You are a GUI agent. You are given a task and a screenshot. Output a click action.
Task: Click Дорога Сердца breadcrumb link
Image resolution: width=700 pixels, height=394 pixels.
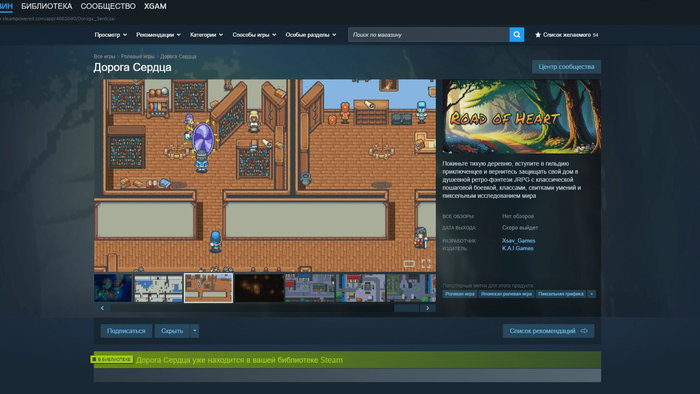click(x=178, y=57)
